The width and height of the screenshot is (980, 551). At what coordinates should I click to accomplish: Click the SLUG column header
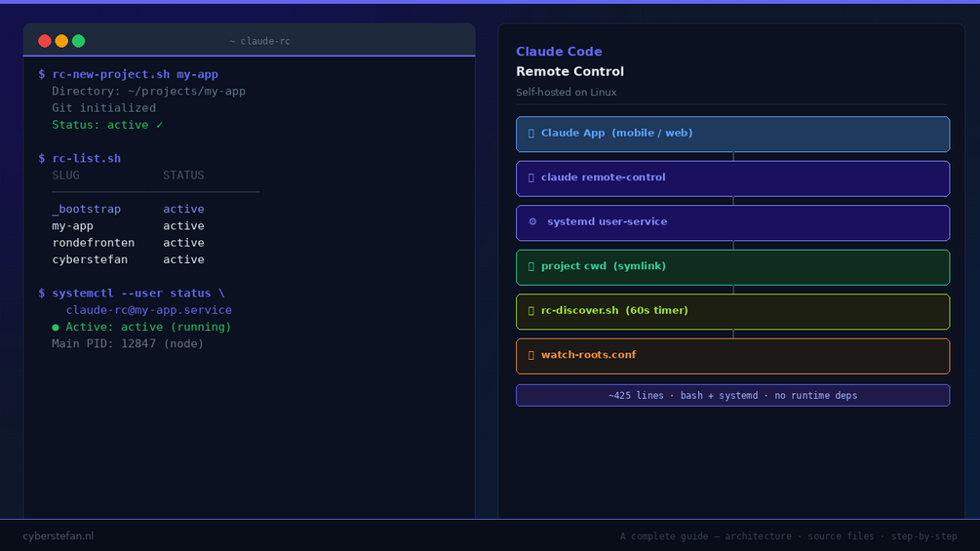point(65,176)
